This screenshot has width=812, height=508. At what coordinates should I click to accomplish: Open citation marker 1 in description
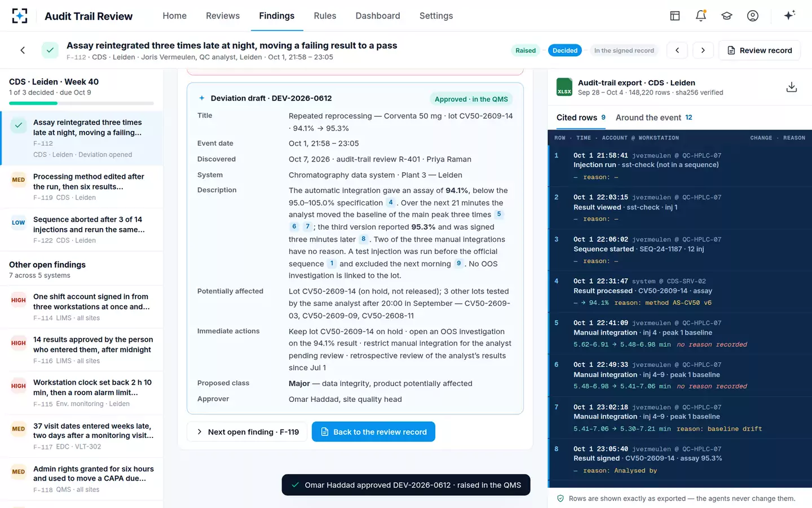pos(332,263)
